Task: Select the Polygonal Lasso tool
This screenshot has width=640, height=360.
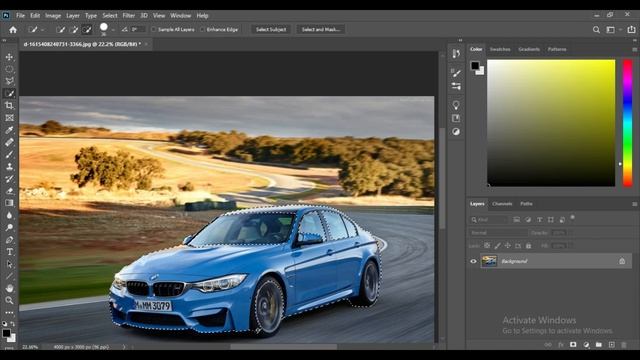Action: pos(9,81)
